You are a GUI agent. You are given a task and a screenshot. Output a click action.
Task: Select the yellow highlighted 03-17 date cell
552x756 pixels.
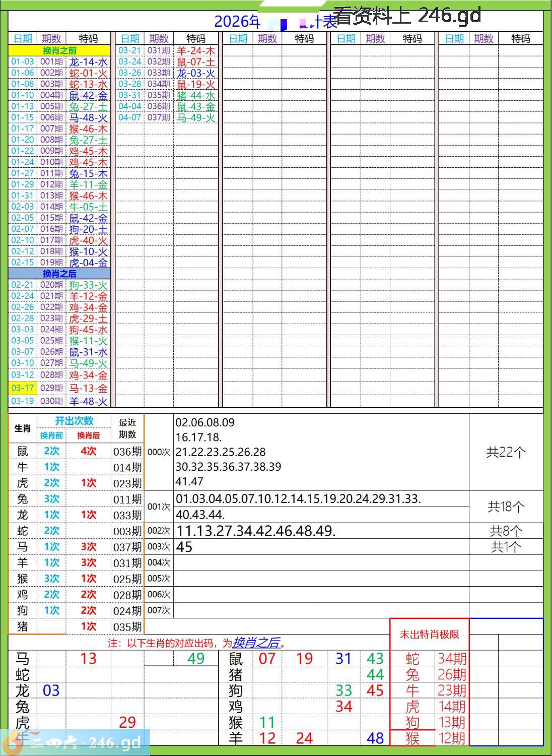23,388
